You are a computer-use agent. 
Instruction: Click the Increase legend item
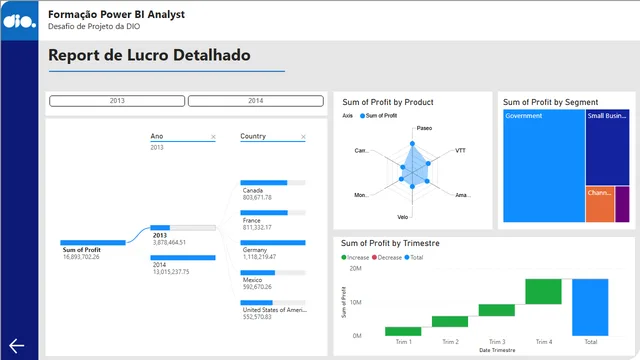pos(355,258)
